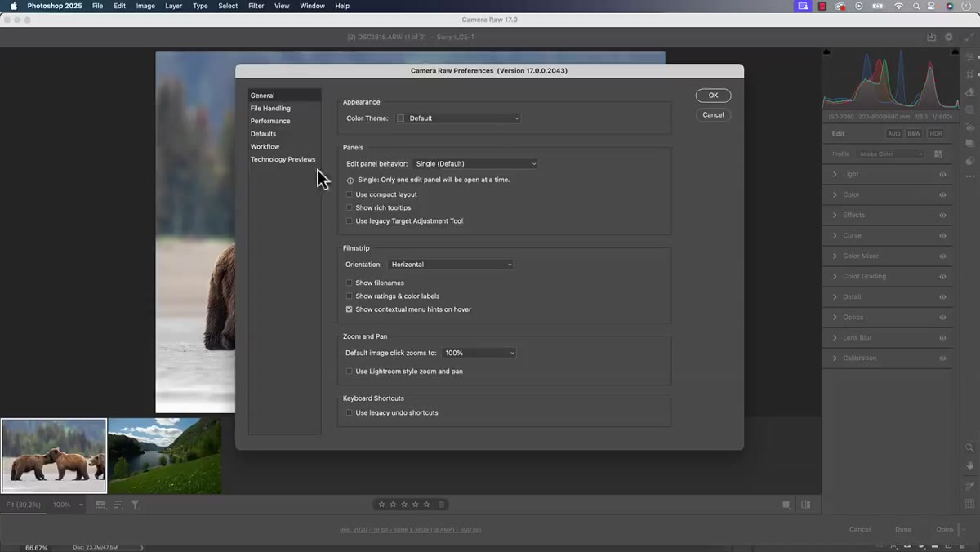Click the Camera Raw save image icon

(931, 37)
